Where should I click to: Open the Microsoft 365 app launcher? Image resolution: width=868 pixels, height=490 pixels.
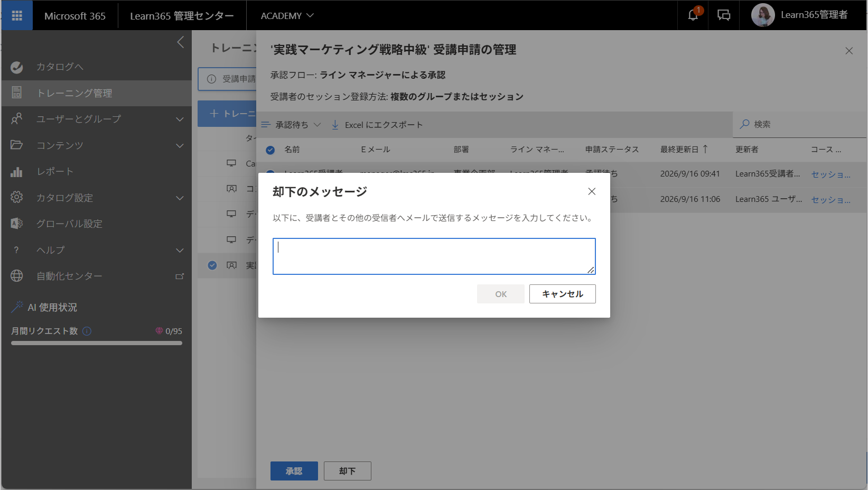17,15
